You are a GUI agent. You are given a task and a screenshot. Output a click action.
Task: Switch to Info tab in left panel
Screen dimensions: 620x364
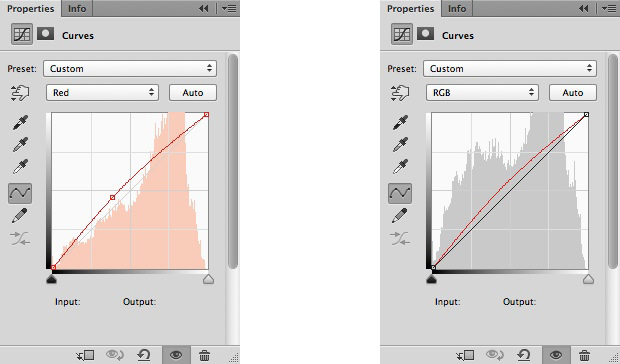tap(77, 8)
